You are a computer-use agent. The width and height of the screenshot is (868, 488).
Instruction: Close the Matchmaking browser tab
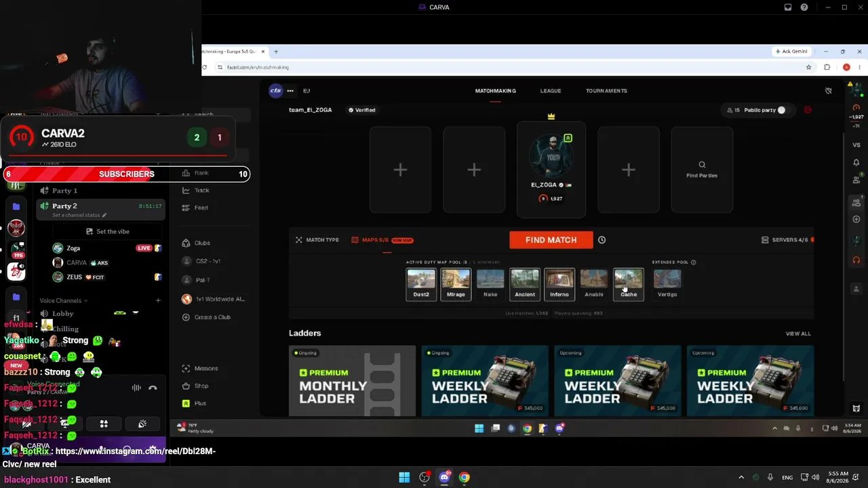(x=263, y=52)
